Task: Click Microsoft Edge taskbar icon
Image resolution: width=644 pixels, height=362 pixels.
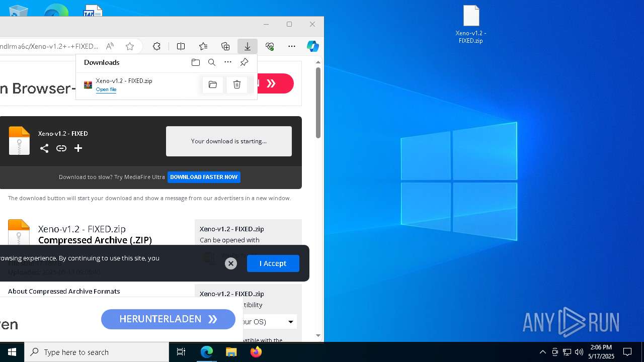Action: point(207,352)
